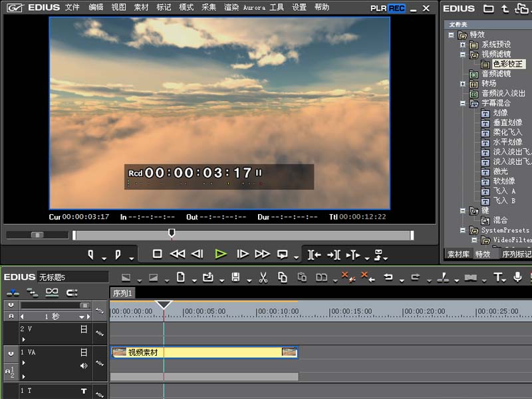Screen dimensions: 532x399
Task: Collapse the 视频滤镜 folder
Action: pos(463,55)
